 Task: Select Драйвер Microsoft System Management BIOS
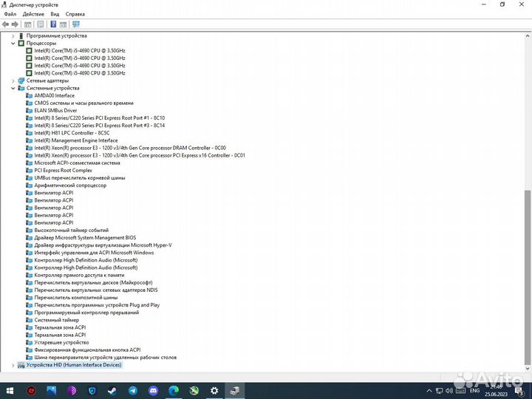click(x=85, y=238)
